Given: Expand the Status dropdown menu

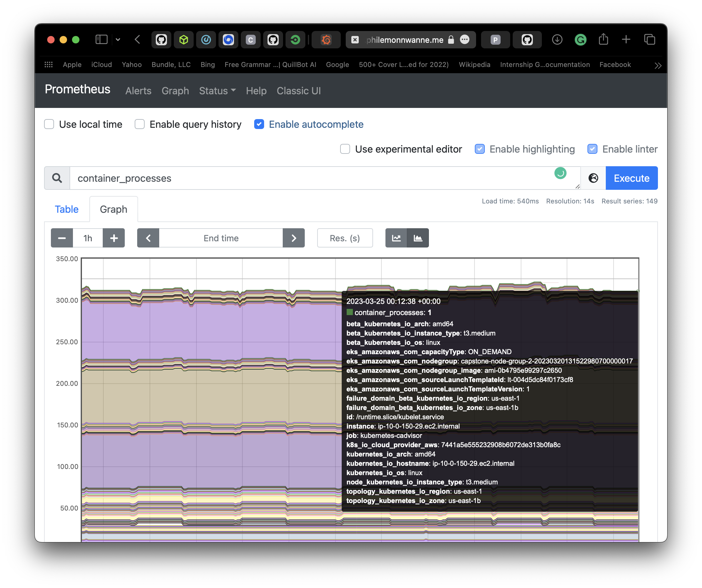Looking at the screenshot, I should coord(217,91).
